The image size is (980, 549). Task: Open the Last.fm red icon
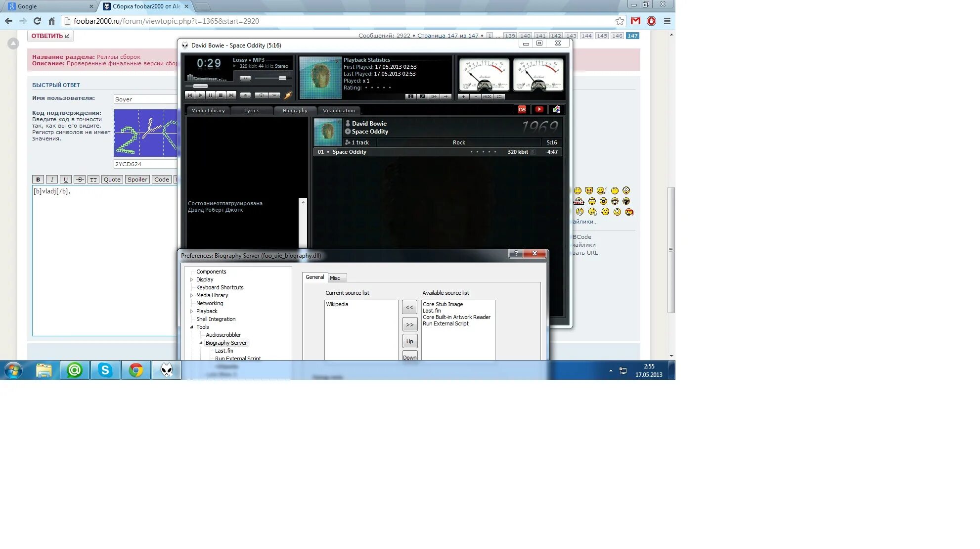pyautogui.click(x=522, y=110)
